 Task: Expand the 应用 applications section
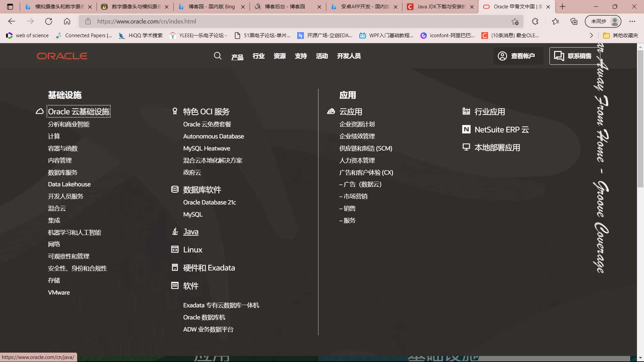347,95
